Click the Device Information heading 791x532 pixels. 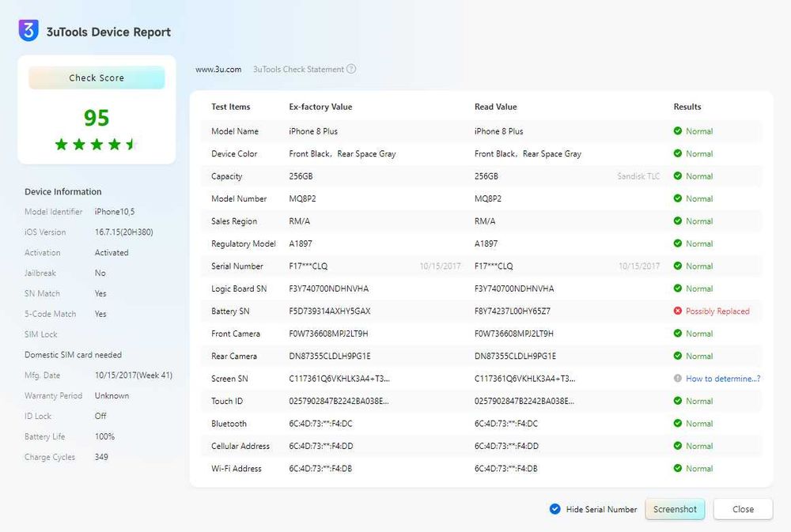pyautogui.click(x=63, y=191)
